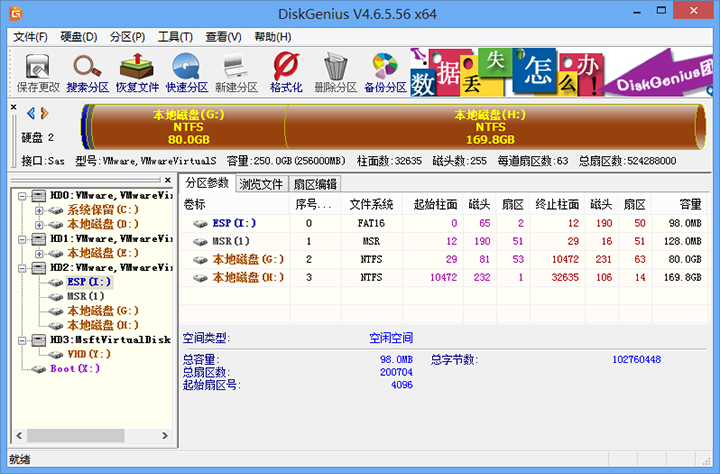Screen dimensions: 720x474
Task: Collapse the HD2 disk tree node
Action: coord(22,268)
